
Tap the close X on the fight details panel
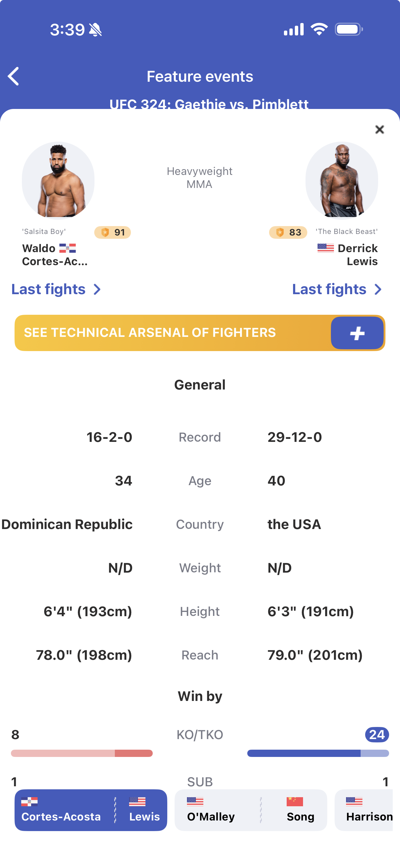(x=380, y=130)
